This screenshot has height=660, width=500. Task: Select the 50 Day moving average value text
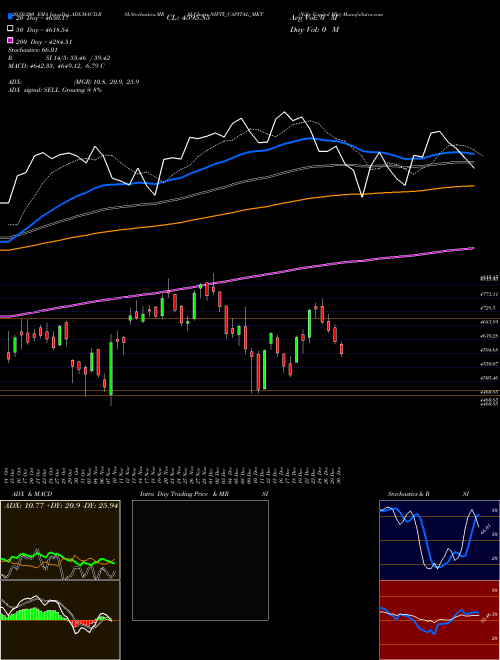[x=42, y=30]
